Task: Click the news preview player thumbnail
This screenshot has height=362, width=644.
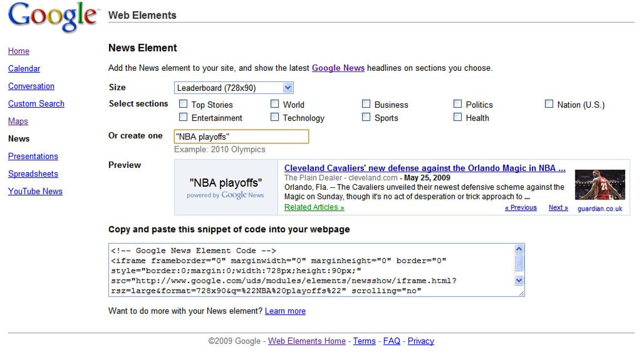Action: click(599, 185)
